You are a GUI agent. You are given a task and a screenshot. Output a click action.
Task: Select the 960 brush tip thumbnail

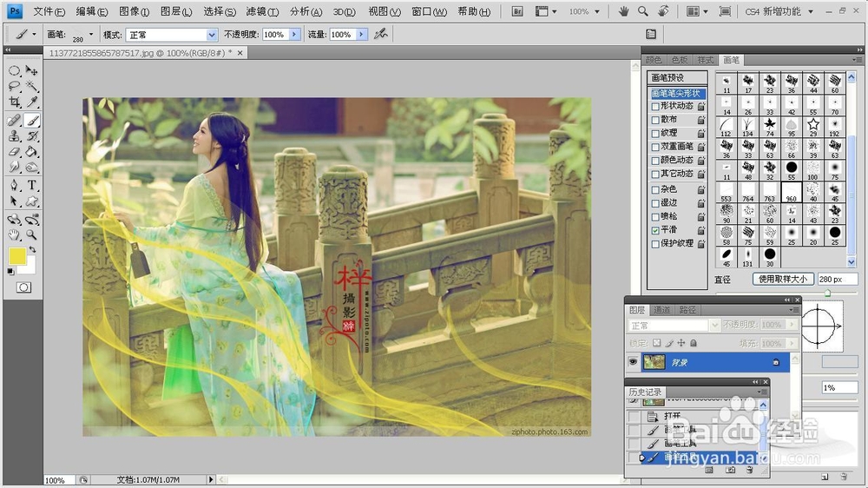(x=792, y=192)
